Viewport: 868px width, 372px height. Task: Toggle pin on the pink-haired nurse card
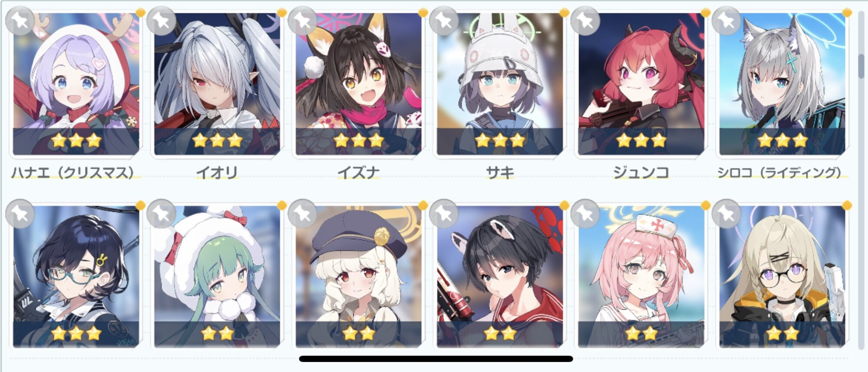click(x=585, y=213)
